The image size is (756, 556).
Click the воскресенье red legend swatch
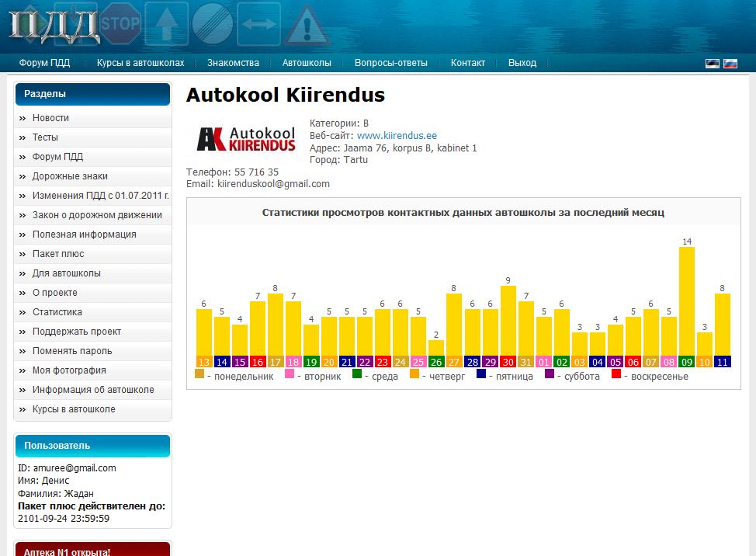point(616,374)
